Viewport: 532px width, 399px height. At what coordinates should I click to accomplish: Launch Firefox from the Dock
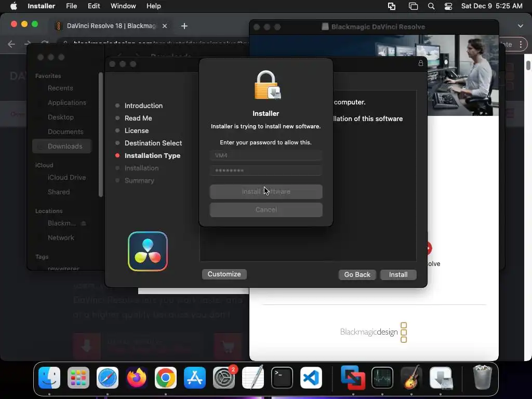137,378
